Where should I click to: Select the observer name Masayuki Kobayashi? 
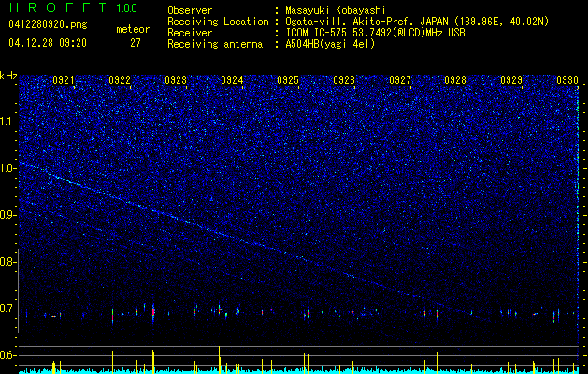pyautogui.click(x=336, y=10)
